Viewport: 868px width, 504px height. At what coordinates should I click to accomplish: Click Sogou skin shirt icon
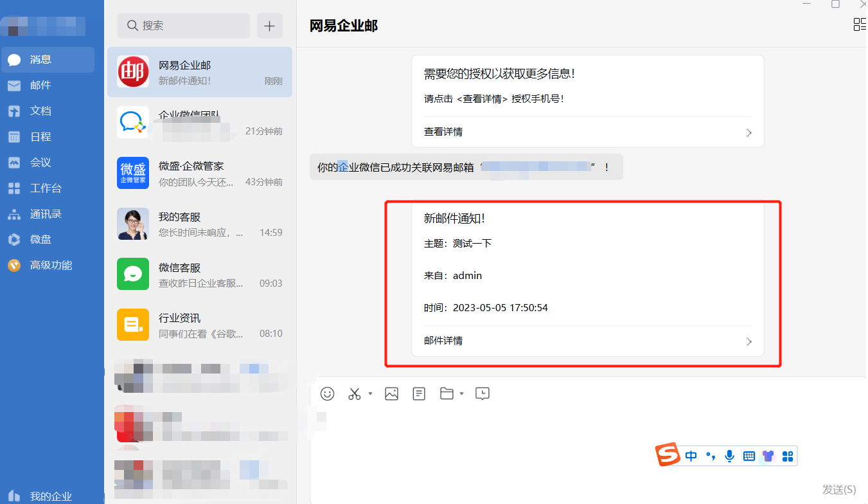click(x=768, y=456)
